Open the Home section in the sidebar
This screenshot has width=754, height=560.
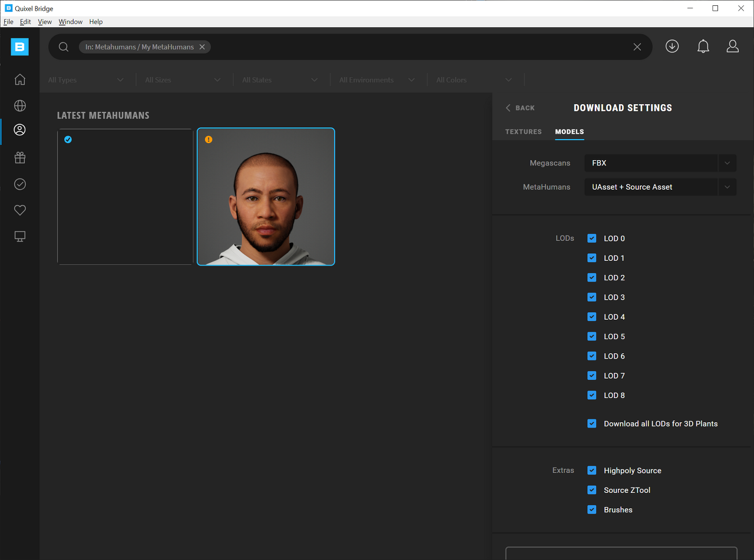[20, 79]
